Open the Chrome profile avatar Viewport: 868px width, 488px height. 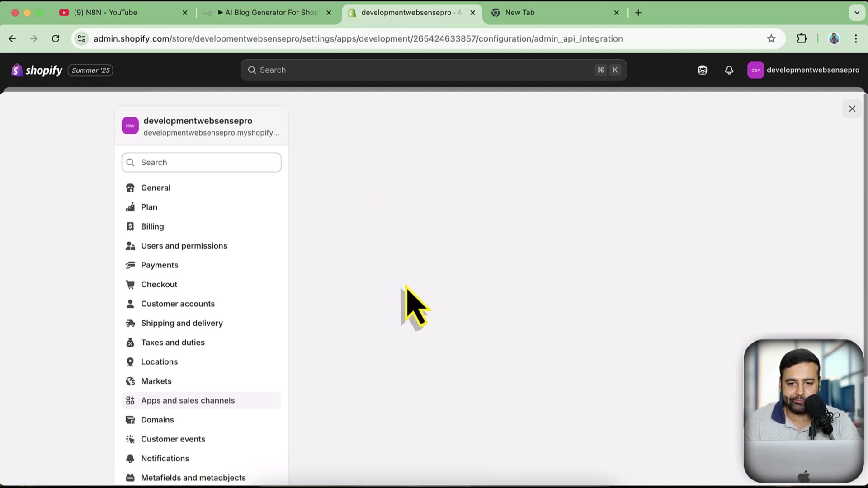tap(834, 39)
